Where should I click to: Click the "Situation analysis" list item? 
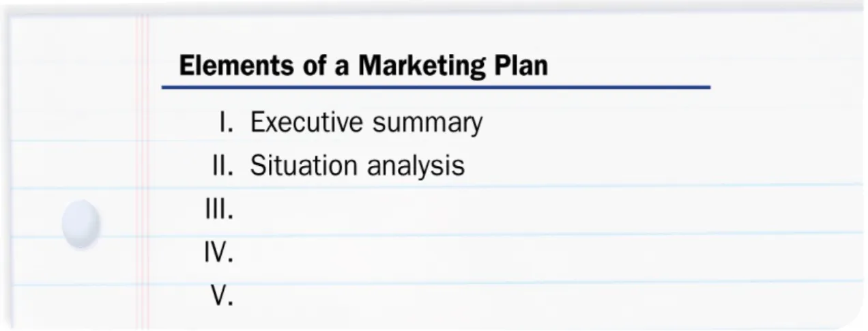click(x=358, y=167)
